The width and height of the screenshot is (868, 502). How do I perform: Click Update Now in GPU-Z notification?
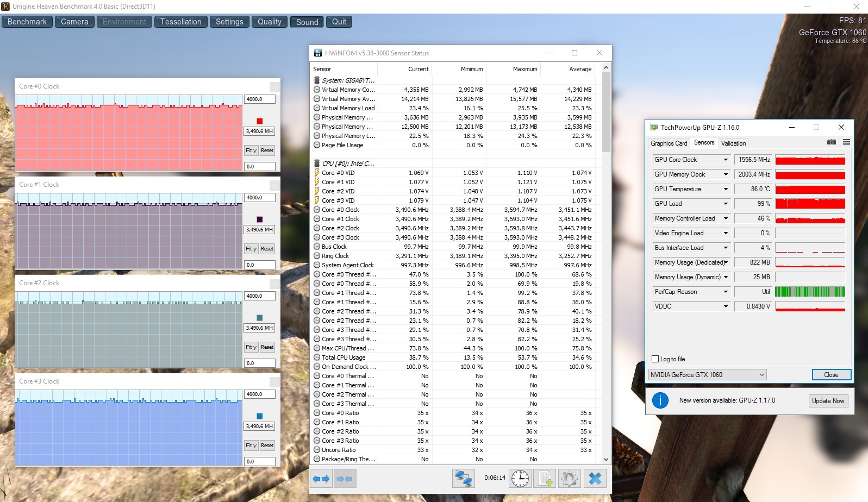[828, 401]
